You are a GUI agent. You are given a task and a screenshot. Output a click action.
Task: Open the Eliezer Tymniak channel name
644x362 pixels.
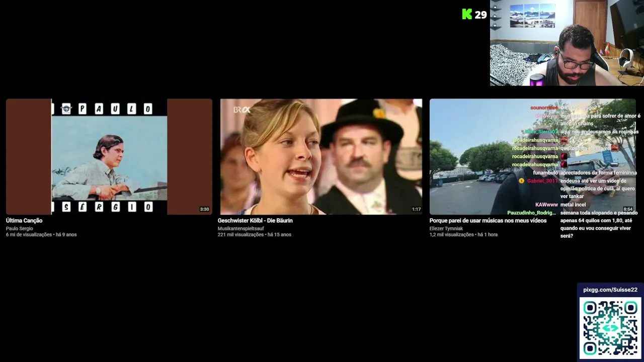(446, 229)
